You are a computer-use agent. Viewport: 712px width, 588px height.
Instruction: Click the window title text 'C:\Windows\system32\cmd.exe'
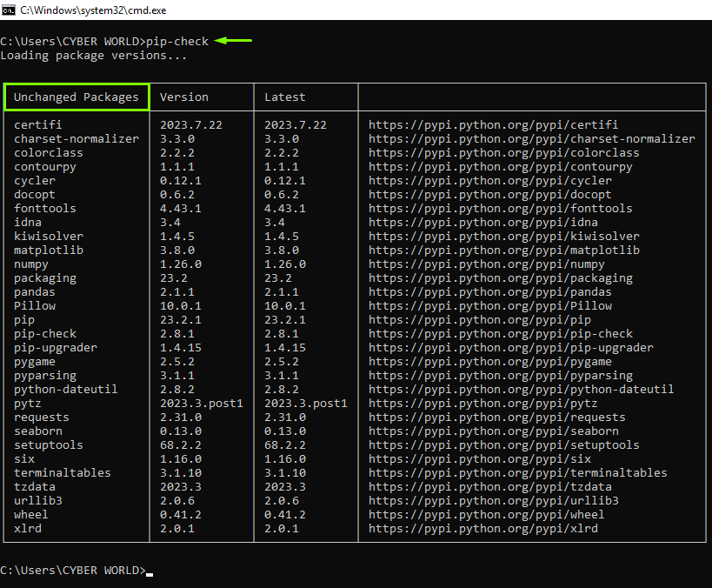tap(93, 10)
